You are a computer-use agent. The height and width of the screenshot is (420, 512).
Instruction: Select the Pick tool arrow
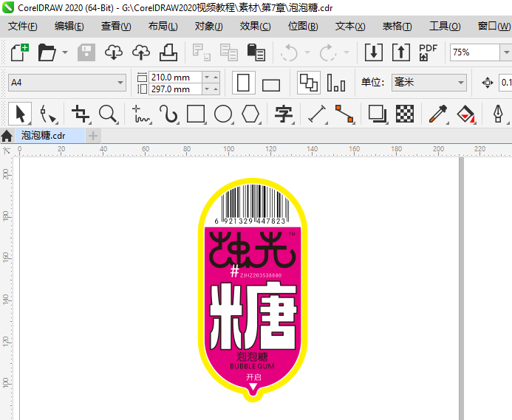[20, 114]
